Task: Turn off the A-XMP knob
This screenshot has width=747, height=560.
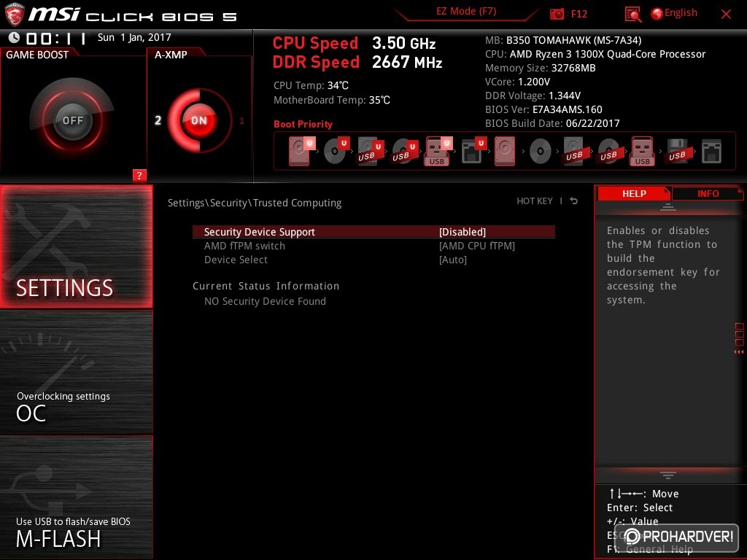Action: coord(199,120)
